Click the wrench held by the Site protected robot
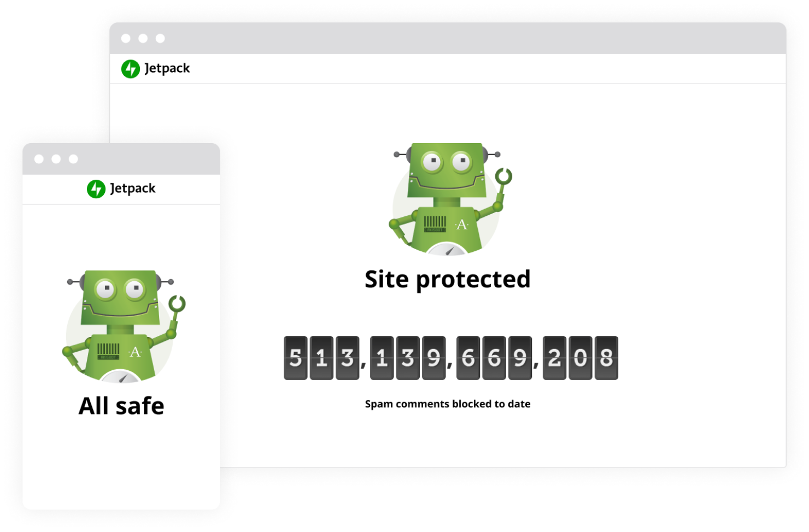809x532 pixels. tap(503, 176)
